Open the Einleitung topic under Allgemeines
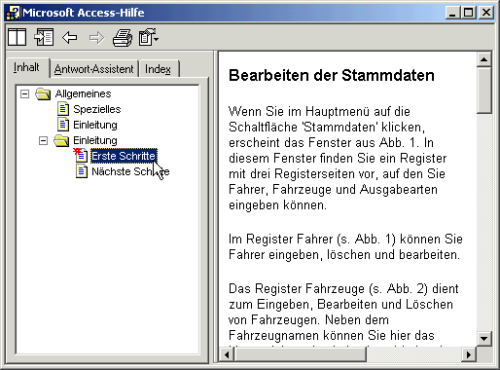This screenshot has width=500, height=370. tap(95, 125)
